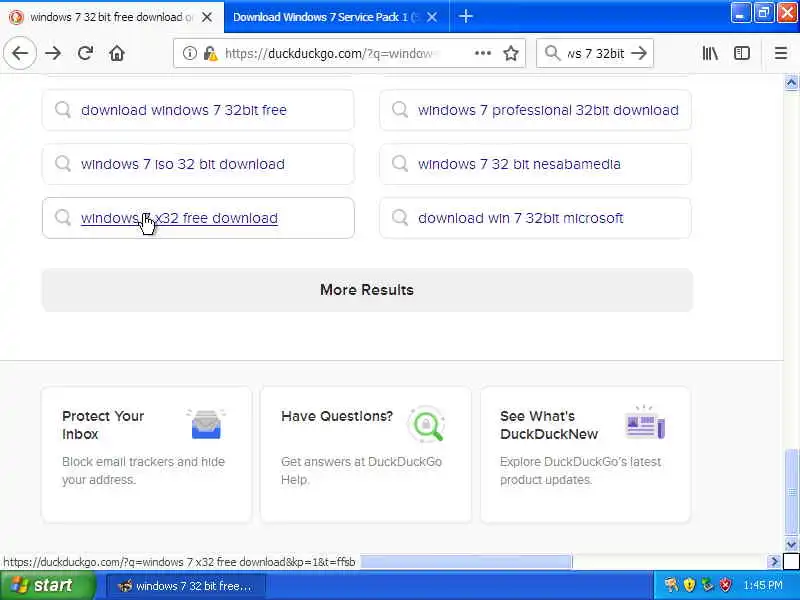
Task: Minimize the browser window
Action: [x=740, y=13]
